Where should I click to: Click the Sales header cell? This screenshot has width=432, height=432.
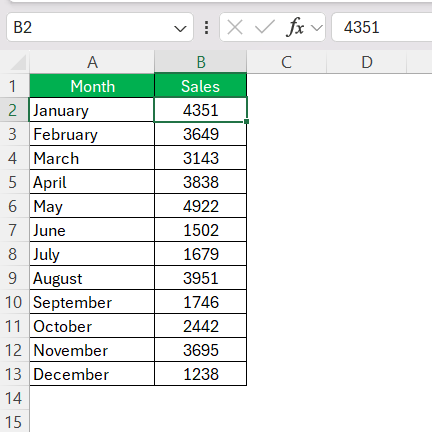pyautogui.click(x=201, y=86)
